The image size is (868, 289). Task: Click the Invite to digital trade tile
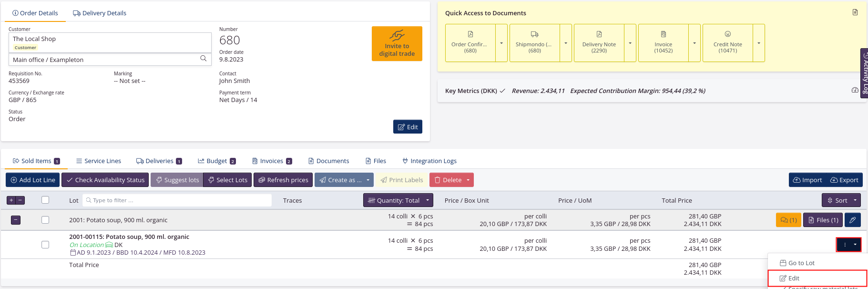pyautogui.click(x=397, y=43)
